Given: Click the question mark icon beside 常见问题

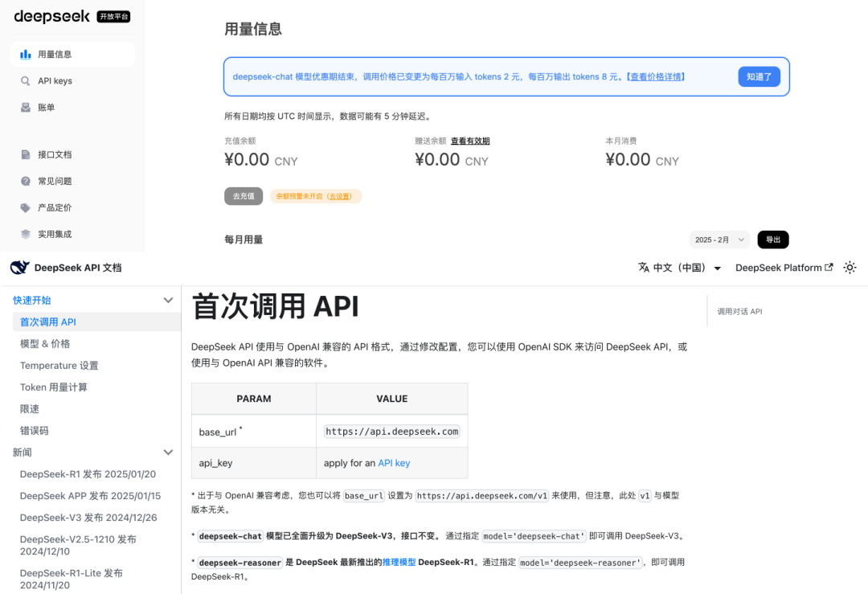Looking at the screenshot, I should (26, 181).
